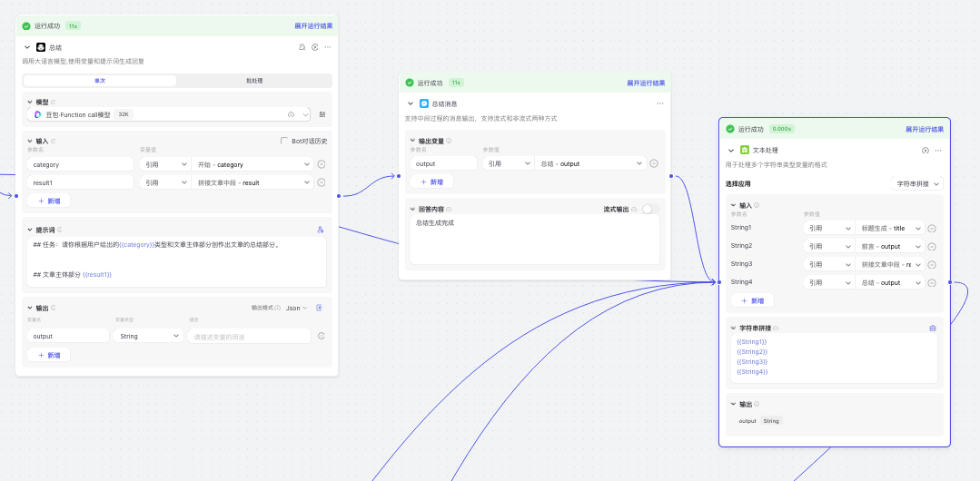
Task: Collapse the 总结消息 node using its header chevron
Action: point(411,103)
